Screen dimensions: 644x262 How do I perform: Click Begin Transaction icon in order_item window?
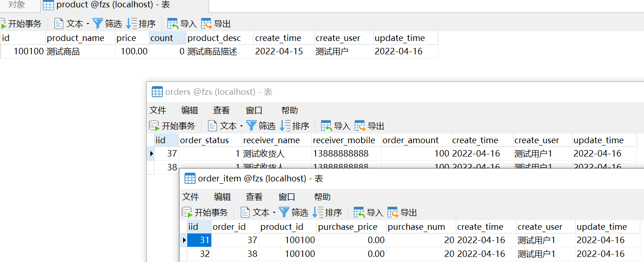pyautogui.click(x=187, y=212)
